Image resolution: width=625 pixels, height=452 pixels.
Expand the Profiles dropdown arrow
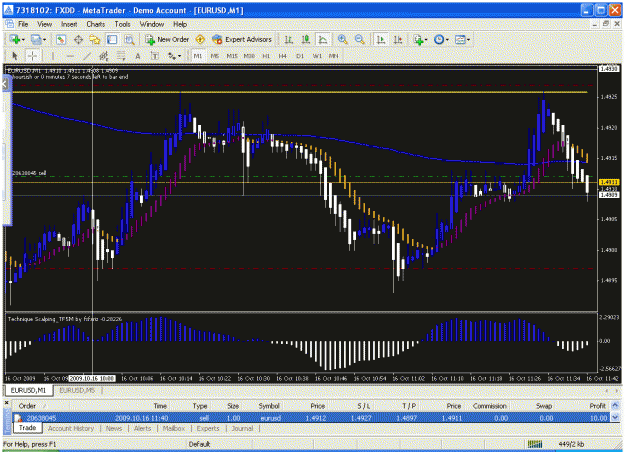pyautogui.click(x=45, y=40)
